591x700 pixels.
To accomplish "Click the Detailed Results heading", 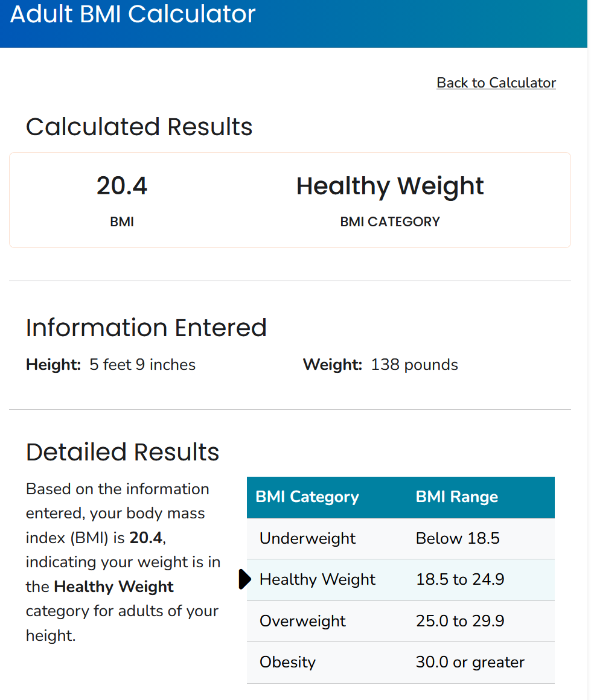I will click(x=123, y=452).
